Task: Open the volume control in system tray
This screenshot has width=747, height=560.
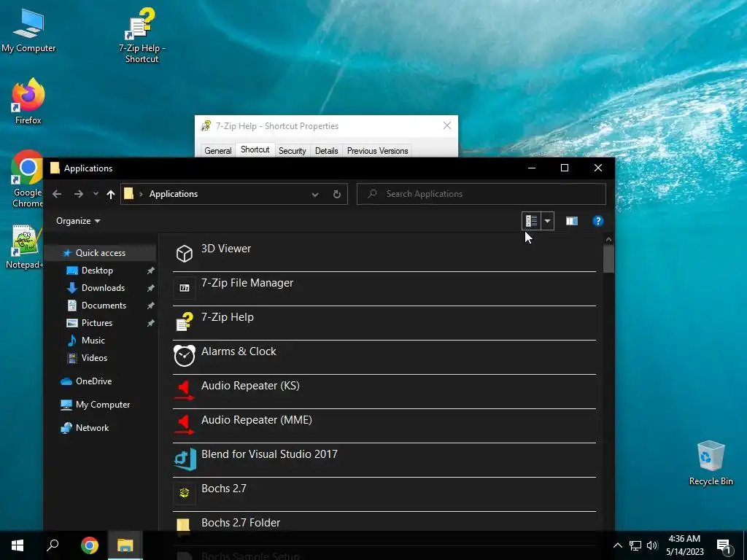Action: point(652,545)
